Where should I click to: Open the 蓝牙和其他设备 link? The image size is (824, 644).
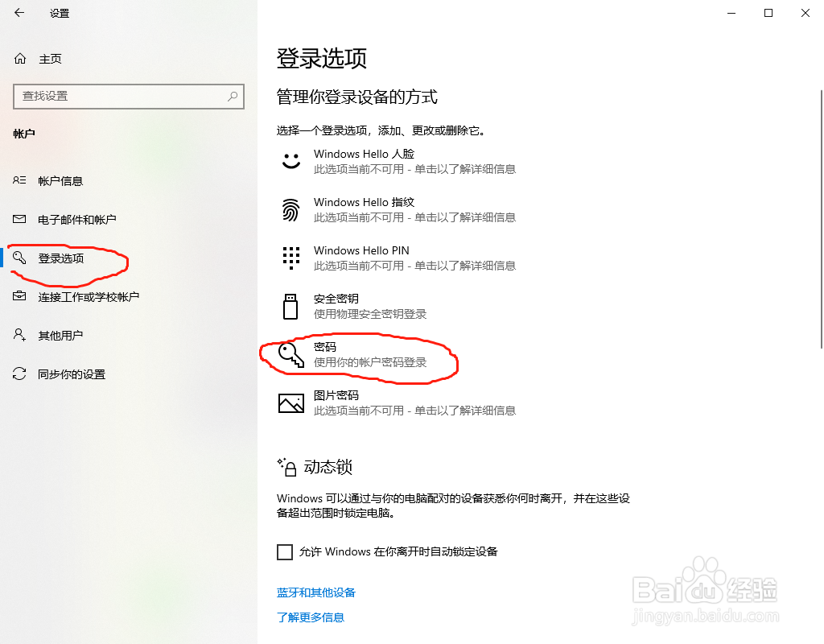[x=315, y=592]
